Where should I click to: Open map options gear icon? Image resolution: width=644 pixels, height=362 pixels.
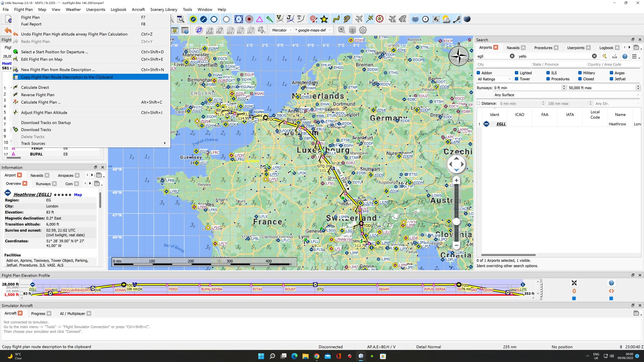[363, 30]
